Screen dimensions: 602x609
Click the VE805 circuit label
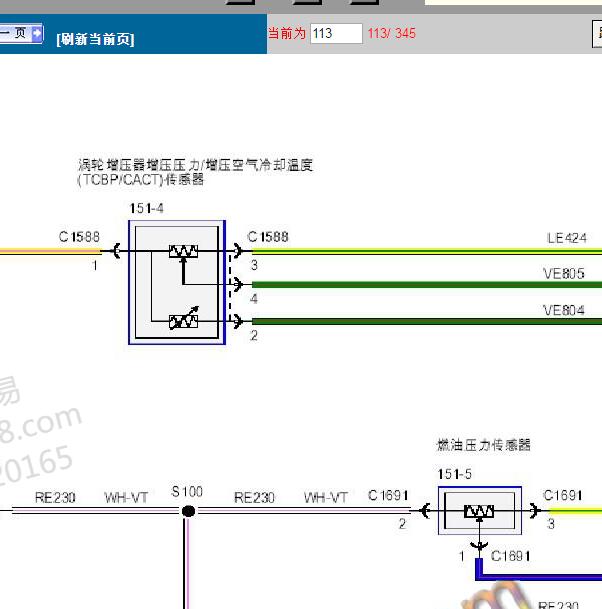tap(564, 273)
